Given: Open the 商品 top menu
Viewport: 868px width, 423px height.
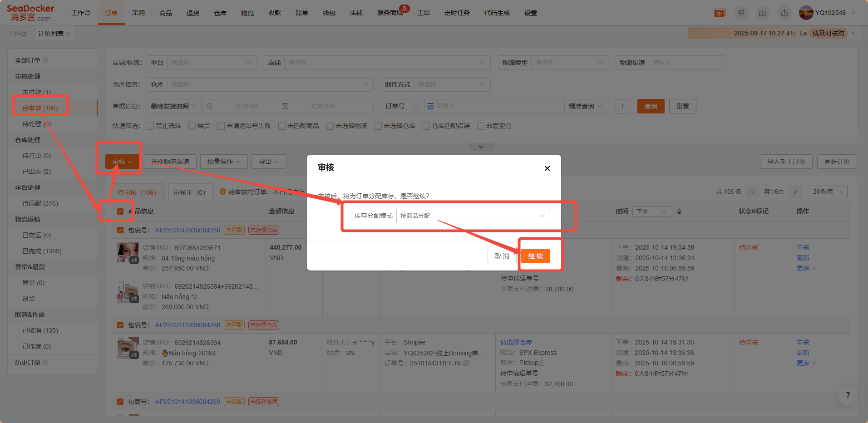Looking at the screenshot, I should (x=165, y=13).
